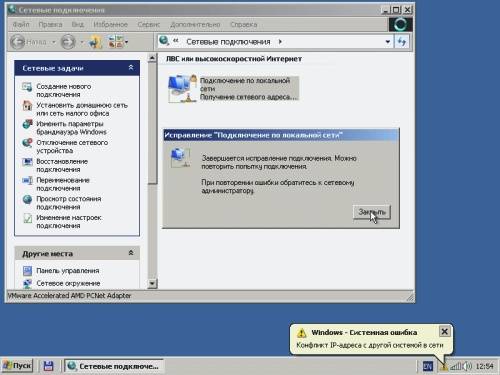Click the Сетевые подключения taskbar button
The width and height of the screenshot is (500, 375).
coord(113,366)
